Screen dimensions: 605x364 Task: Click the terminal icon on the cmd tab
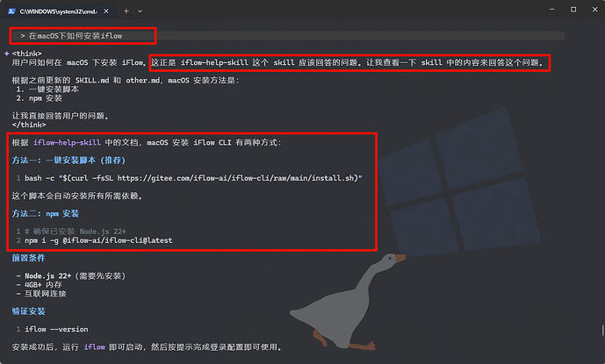tap(11, 10)
